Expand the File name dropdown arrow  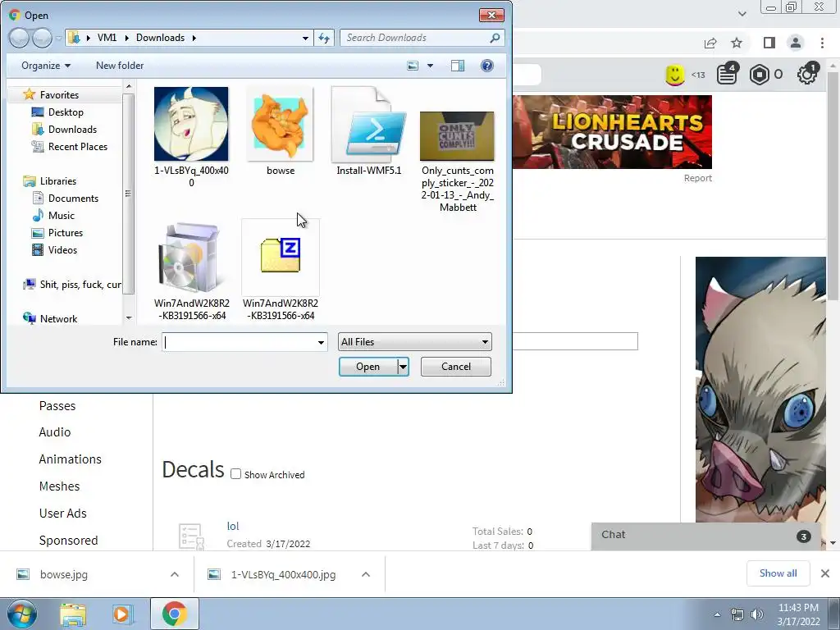pos(321,342)
